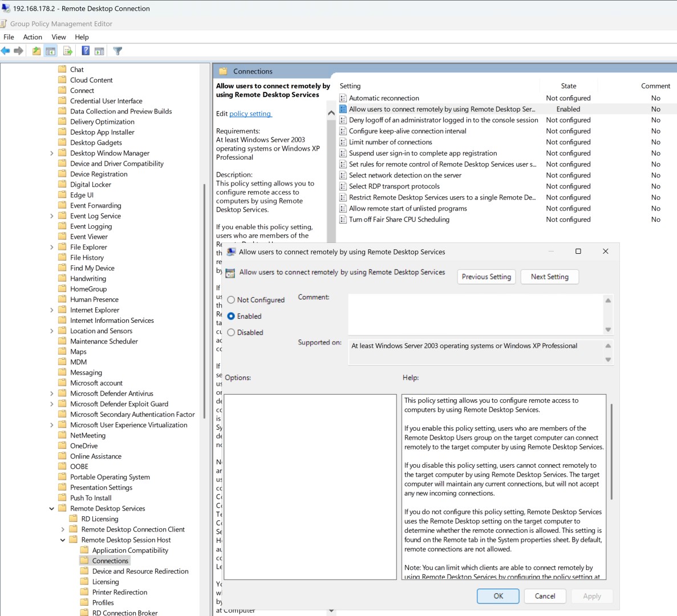677x616 pixels.
Task: Click the Cancel button
Action: (545, 595)
